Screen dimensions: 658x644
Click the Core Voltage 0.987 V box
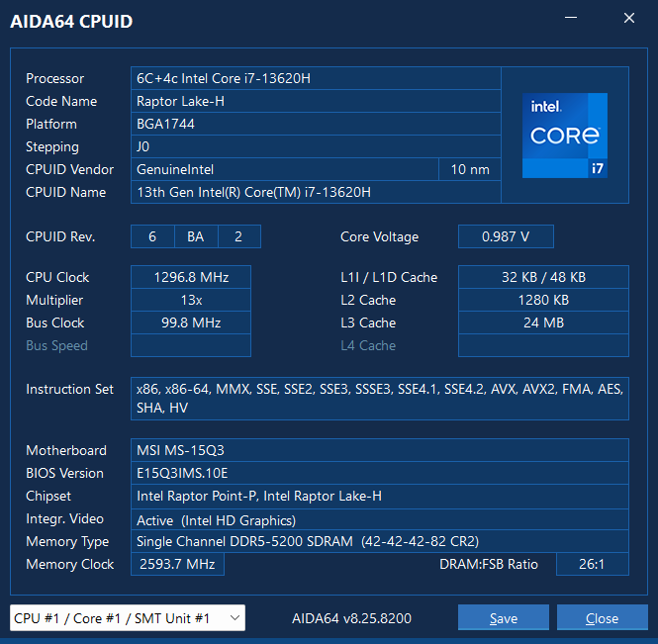coord(505,236)
